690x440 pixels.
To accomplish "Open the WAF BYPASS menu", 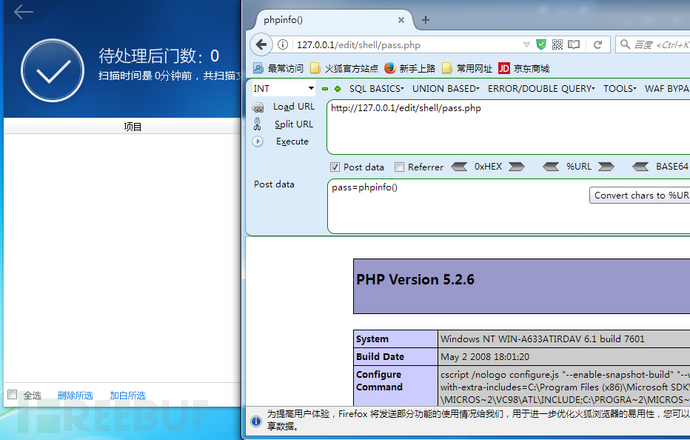I will click(x=667, y=89).
